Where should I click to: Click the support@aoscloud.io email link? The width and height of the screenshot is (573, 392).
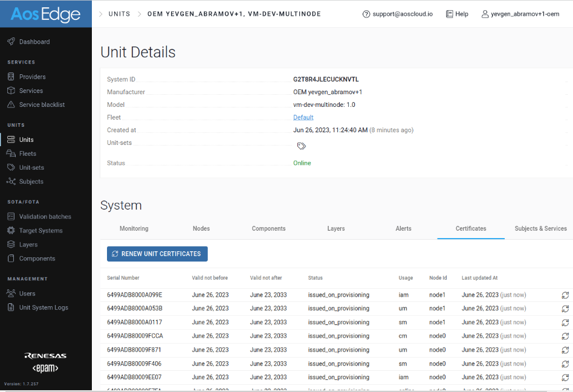[401, 14]
